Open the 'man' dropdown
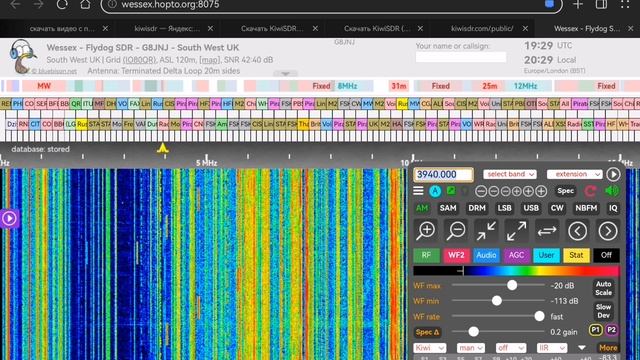The width and height of the screenshot is (640, 360). (x=471, y=348)
